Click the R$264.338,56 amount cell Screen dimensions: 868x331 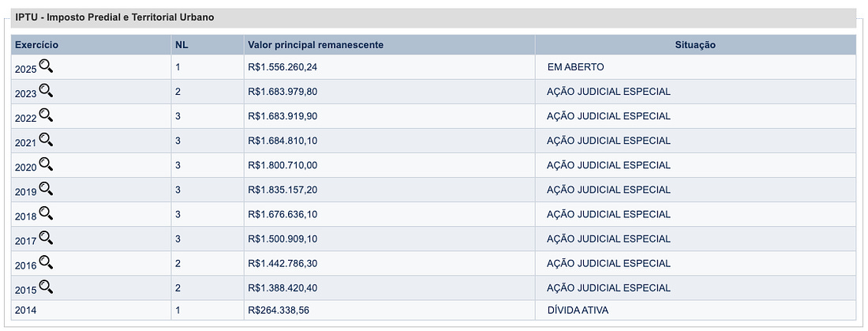(279, 310)
